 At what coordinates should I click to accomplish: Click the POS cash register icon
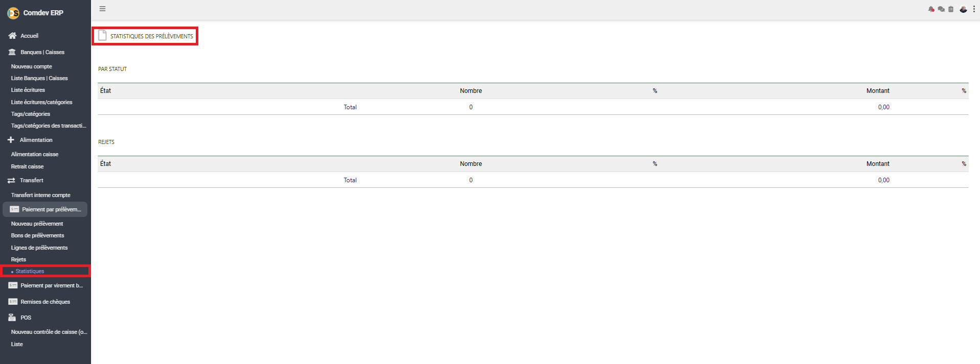[12, 318]
